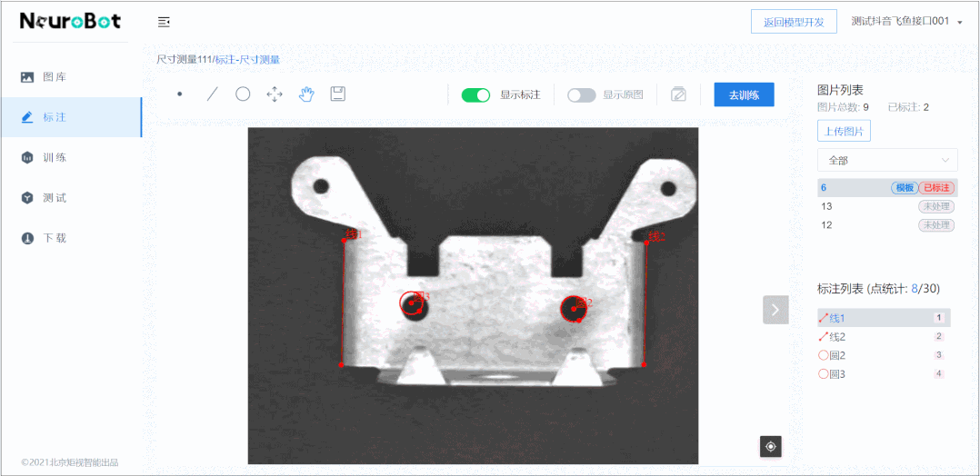Click the 上传图片 button
980x476 pixels.
click(844, 132)
